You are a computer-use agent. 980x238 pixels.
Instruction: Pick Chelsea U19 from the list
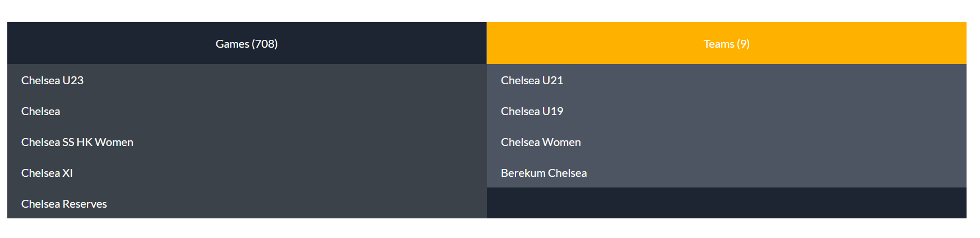726,111
